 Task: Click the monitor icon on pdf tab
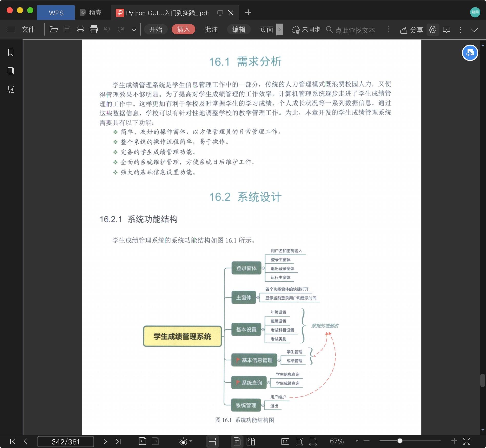point(220,13)
